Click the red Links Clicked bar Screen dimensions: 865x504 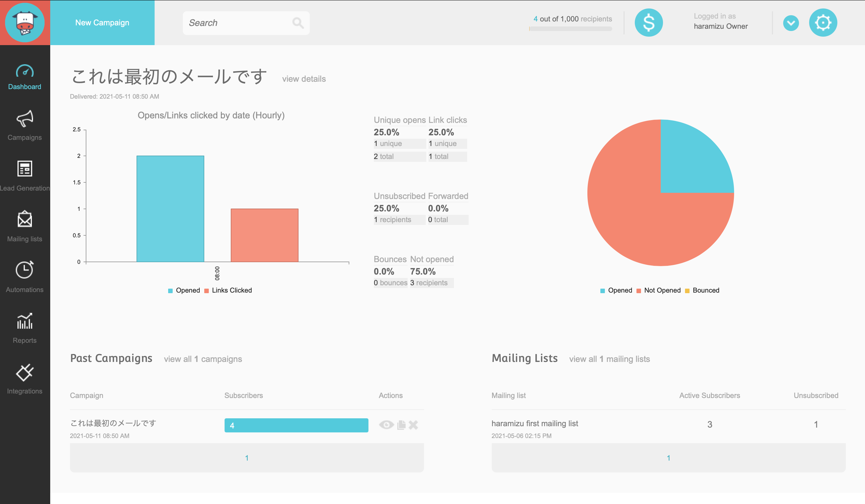(264, 235)
